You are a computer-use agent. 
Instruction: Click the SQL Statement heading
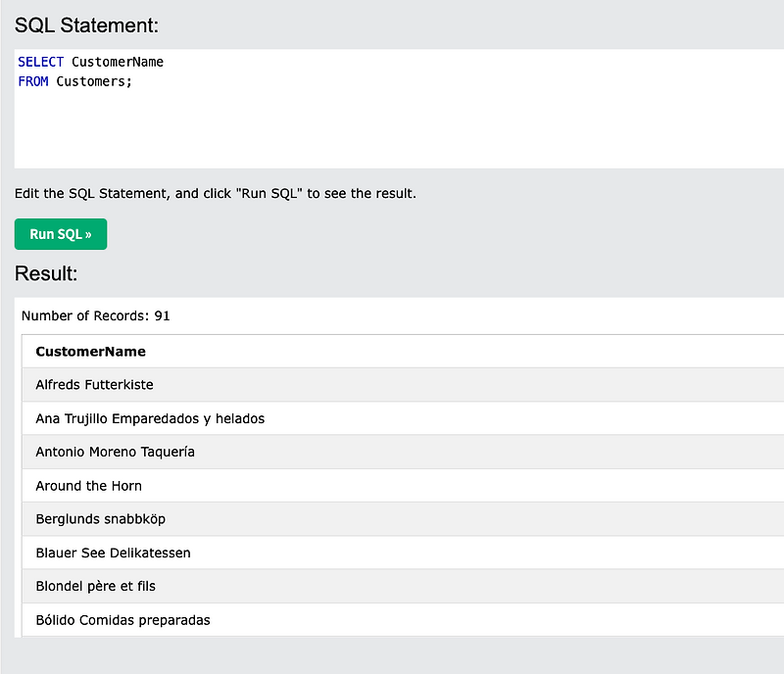pos(86,24)
